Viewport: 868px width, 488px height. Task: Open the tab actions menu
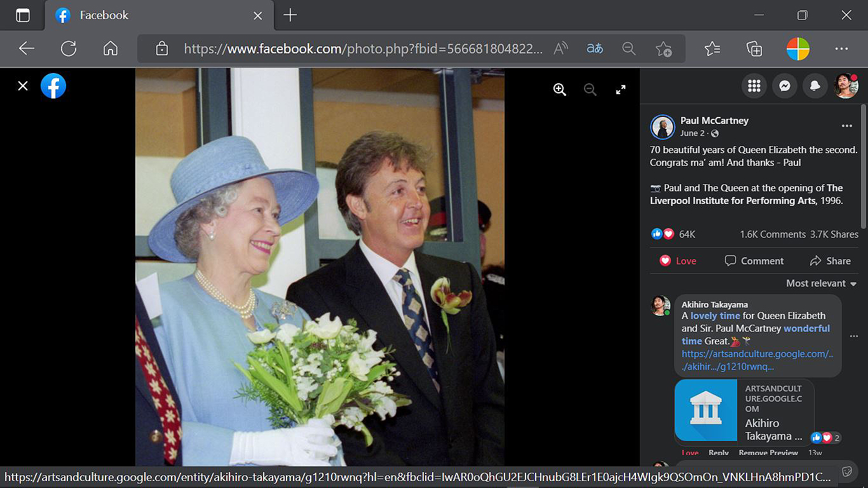coord(23,15)
